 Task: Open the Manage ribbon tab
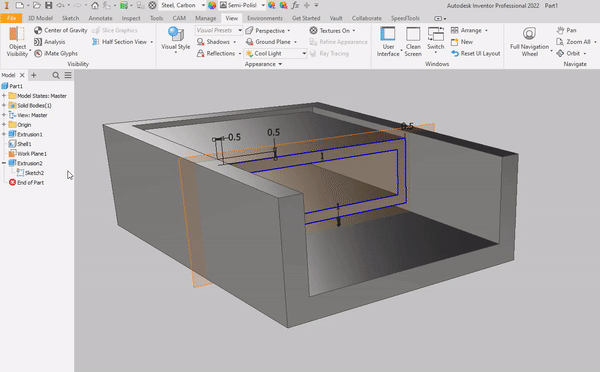[x=205, y=18]
